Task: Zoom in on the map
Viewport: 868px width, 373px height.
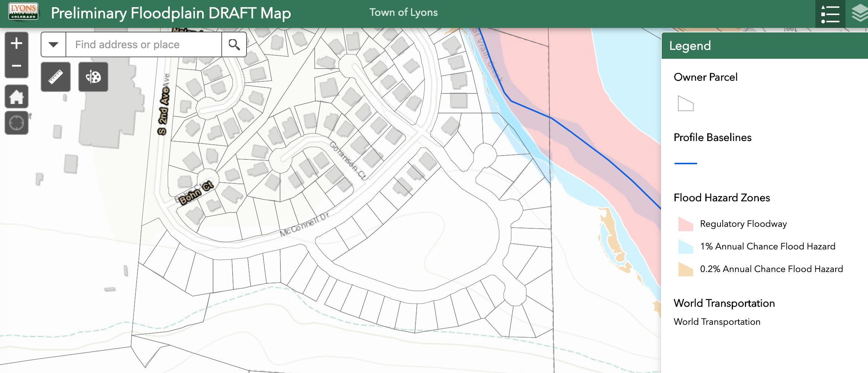Action: coord(16,43)
